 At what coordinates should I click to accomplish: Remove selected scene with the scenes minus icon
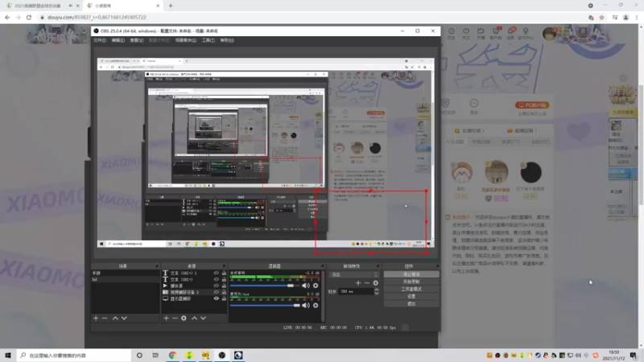[x=105, y=318]
